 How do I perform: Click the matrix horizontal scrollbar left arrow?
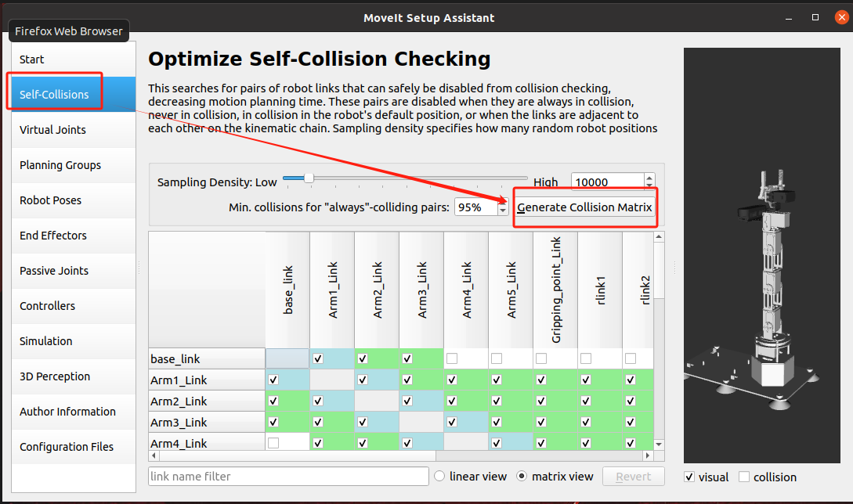coord(154,455)
